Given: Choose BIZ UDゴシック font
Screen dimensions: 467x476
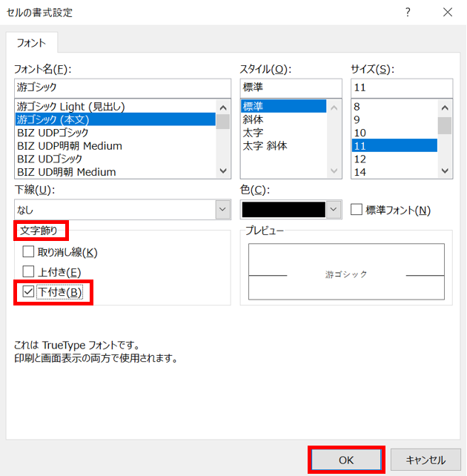Looking at the screenshot, I should 116,159.
